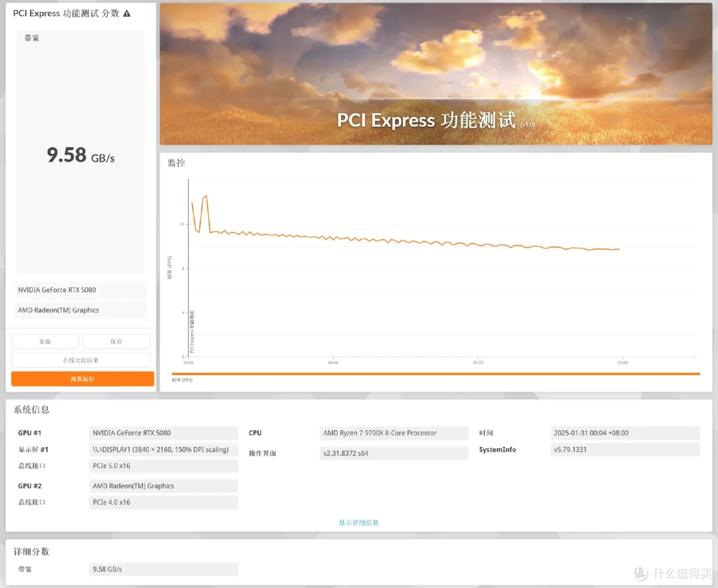Run again with orange 再次运行 button
Image resolution: width=718 pixels, height=588 pixels.
[x=82, y=379]
